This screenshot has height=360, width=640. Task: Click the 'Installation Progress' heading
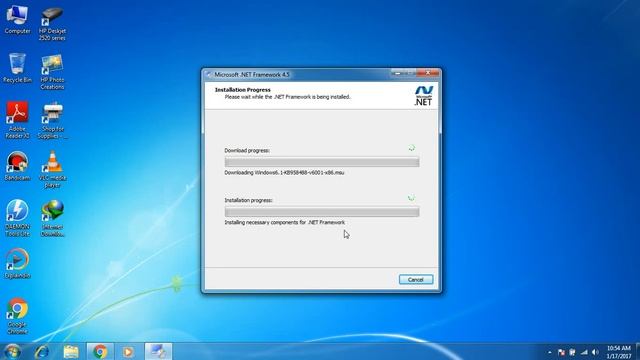[242, 90]
